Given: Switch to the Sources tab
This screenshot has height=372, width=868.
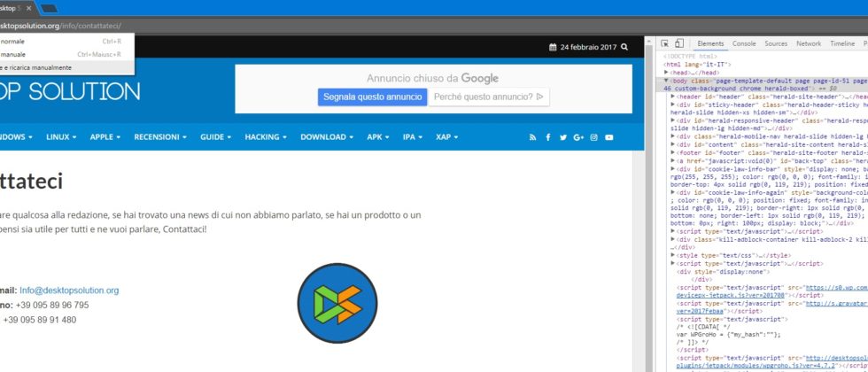Looking at the screenshot, I should coord(776,43).
